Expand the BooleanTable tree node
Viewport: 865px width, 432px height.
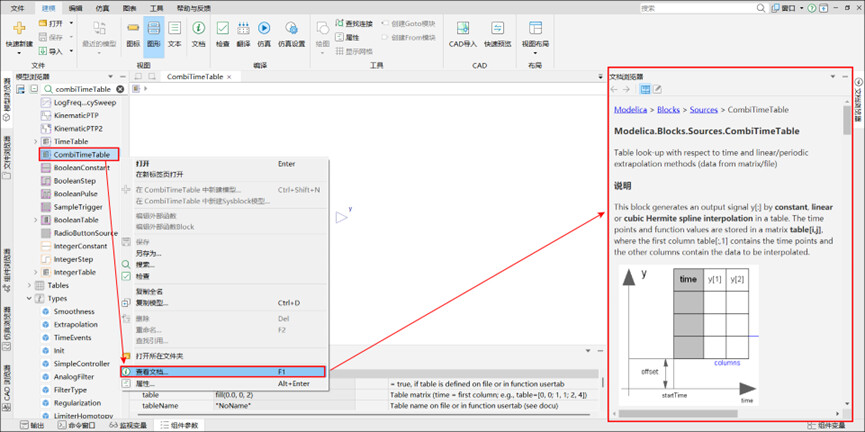[x=36, y=220]
